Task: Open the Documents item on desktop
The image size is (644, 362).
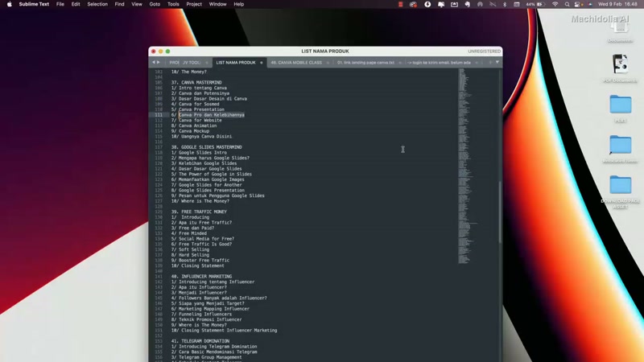Action: point(620,30)
